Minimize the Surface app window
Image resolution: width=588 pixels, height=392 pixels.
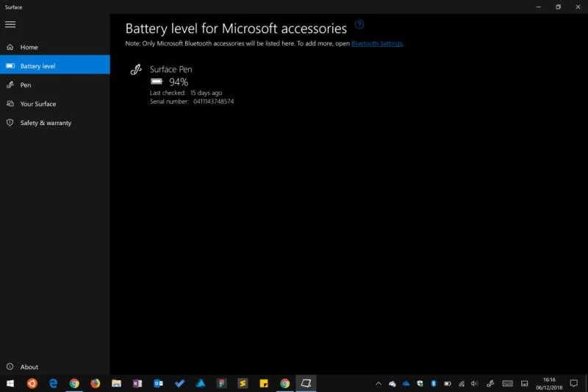(x=539, y=7)
